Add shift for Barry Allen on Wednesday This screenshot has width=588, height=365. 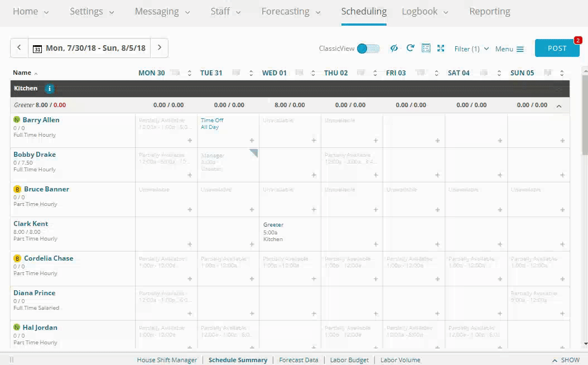314,141
